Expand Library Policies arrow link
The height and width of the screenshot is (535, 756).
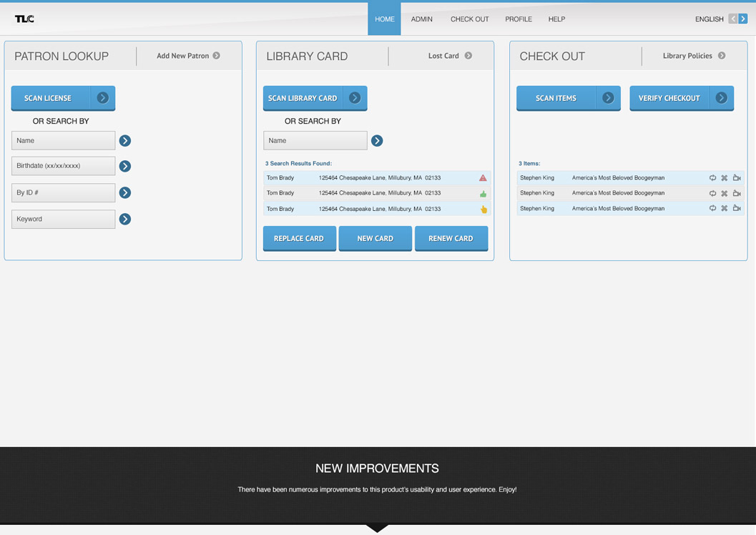point(722,56)
